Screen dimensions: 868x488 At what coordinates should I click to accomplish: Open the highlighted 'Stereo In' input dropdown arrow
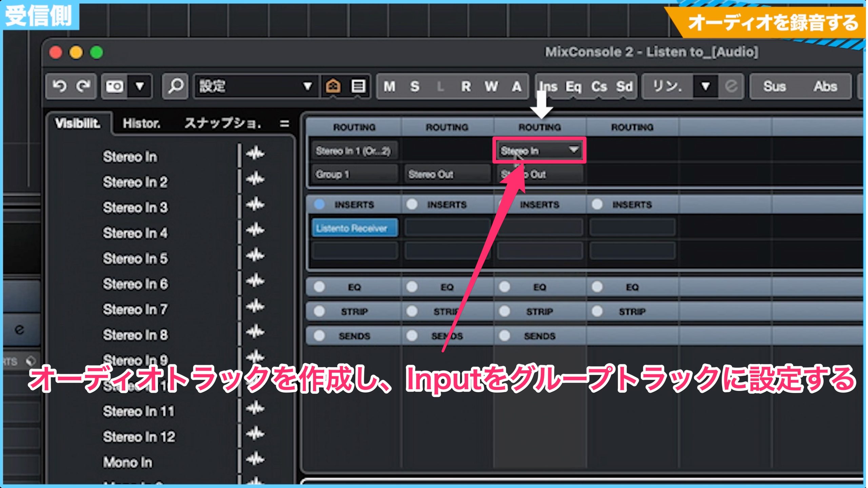(574, 150)
